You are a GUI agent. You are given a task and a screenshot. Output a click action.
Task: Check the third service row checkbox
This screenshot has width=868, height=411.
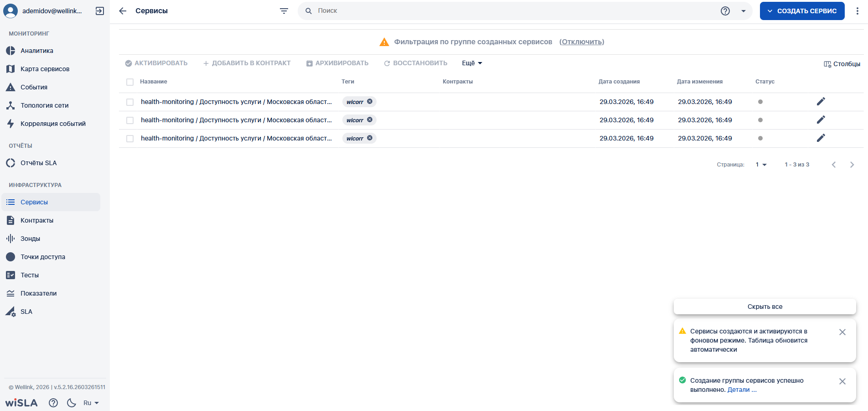pyautogui.click(x=130, y=139)
